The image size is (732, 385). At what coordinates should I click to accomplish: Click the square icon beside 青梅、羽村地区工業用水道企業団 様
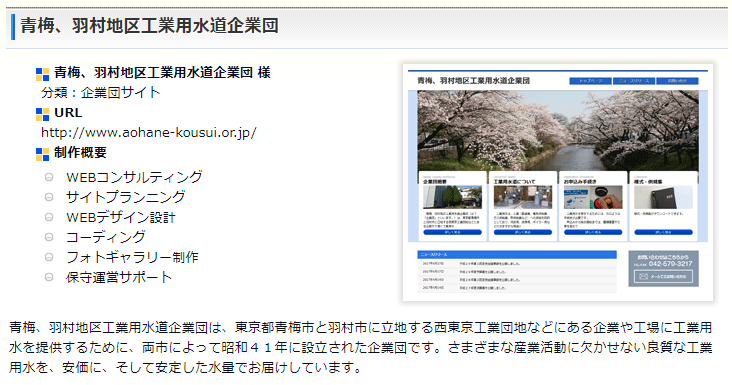pyautogui.click(x=42, y=74)
